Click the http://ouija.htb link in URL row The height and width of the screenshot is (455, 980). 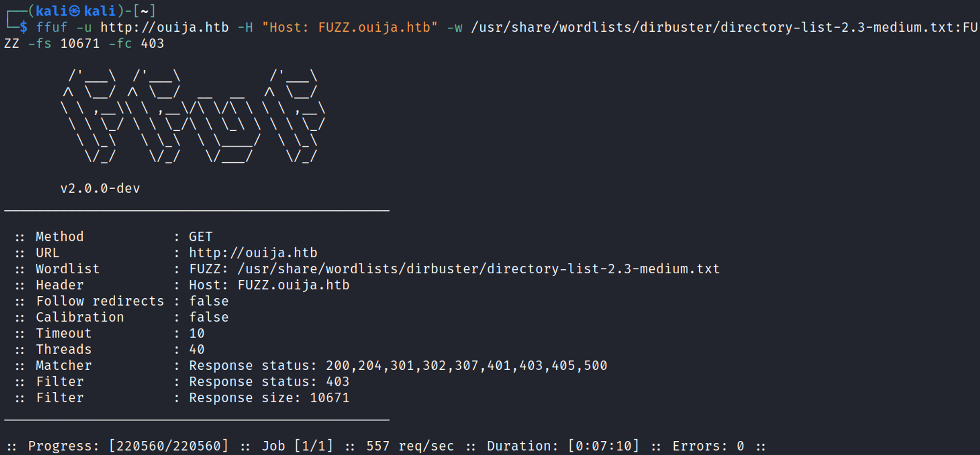click(x=253, y=253)
